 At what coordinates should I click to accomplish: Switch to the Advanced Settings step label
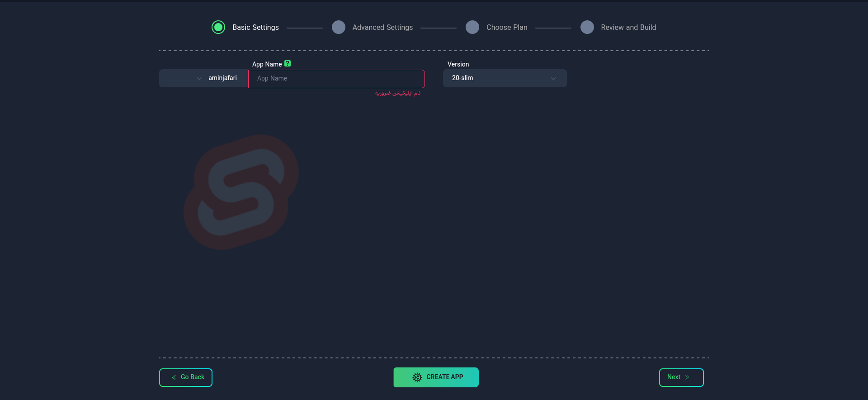click(382, 27)
